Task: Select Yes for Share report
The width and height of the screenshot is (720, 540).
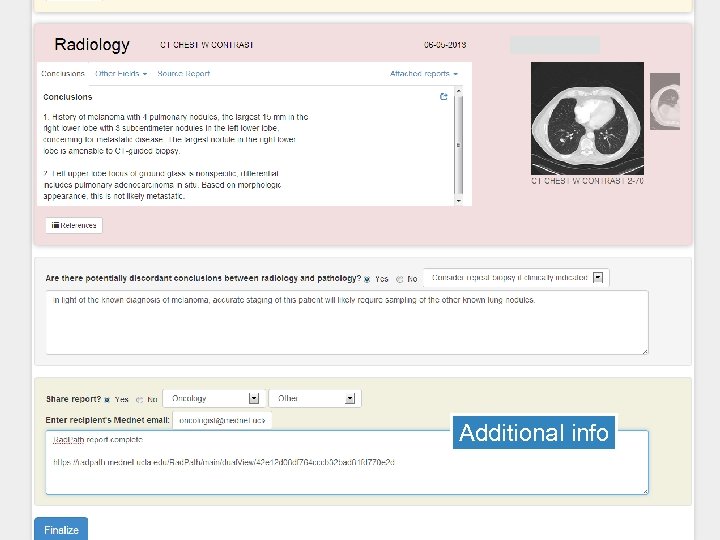Action: coord(107,399)
